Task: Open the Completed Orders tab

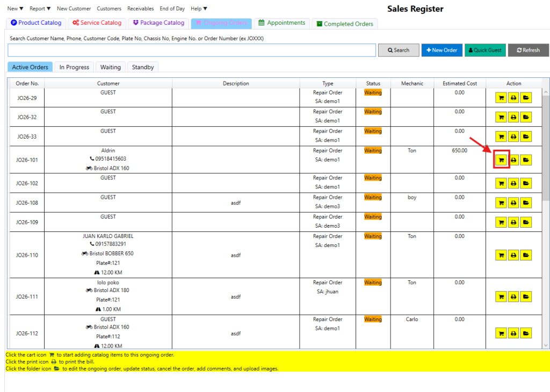Action: (x=345, y=24)
